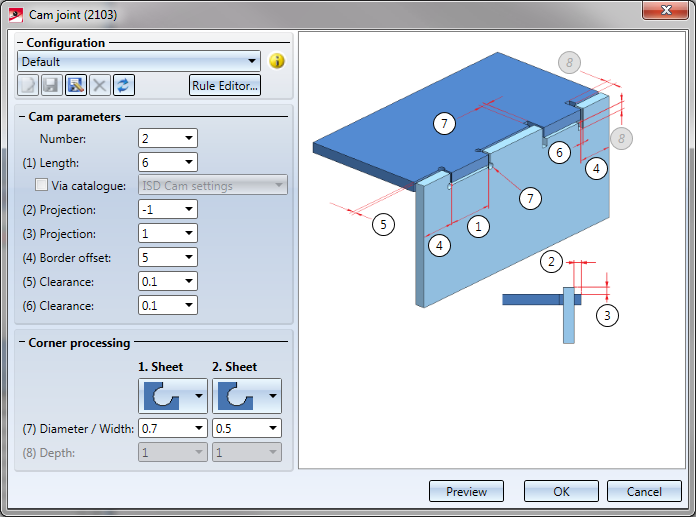Viewport: 696px width, 517px height.
Task: Click the Refresh configuration arrows icon
Action: (124, 85)
